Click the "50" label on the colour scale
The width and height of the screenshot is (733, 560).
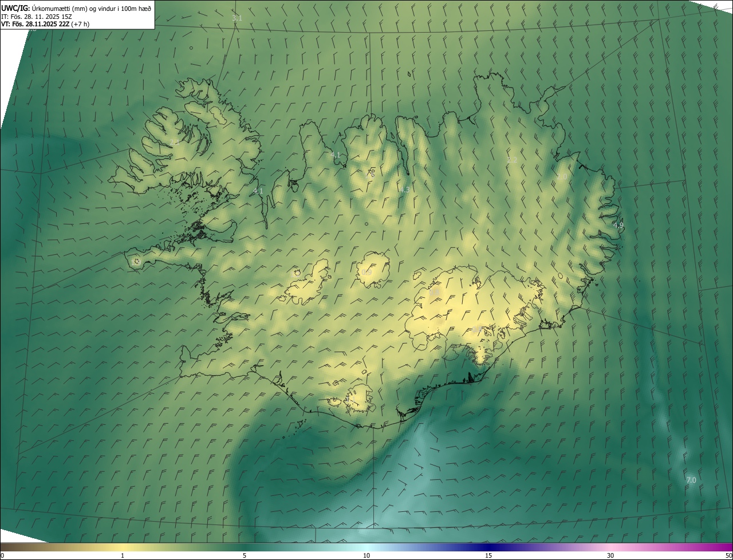728,555
